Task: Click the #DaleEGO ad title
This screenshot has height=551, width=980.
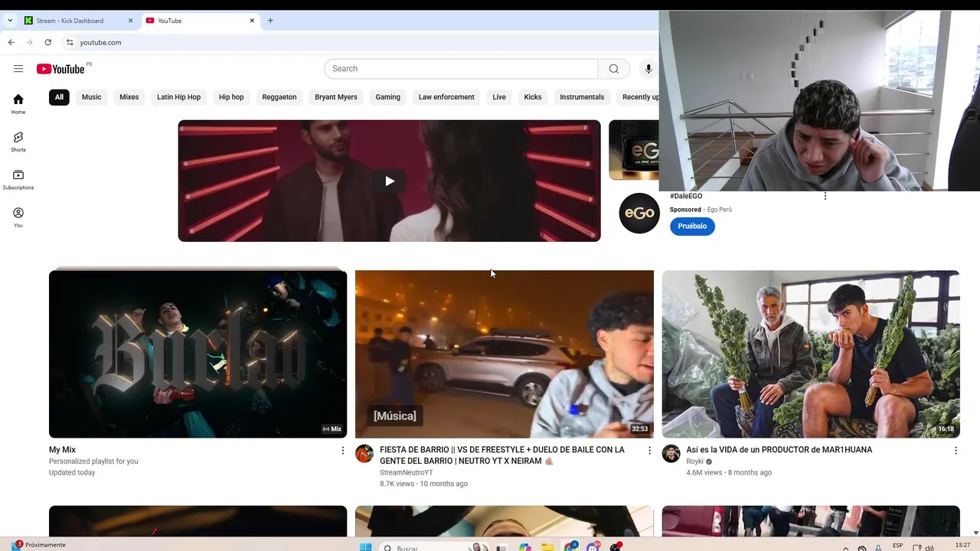Action: pyautogui.click(x=686, y=197)
